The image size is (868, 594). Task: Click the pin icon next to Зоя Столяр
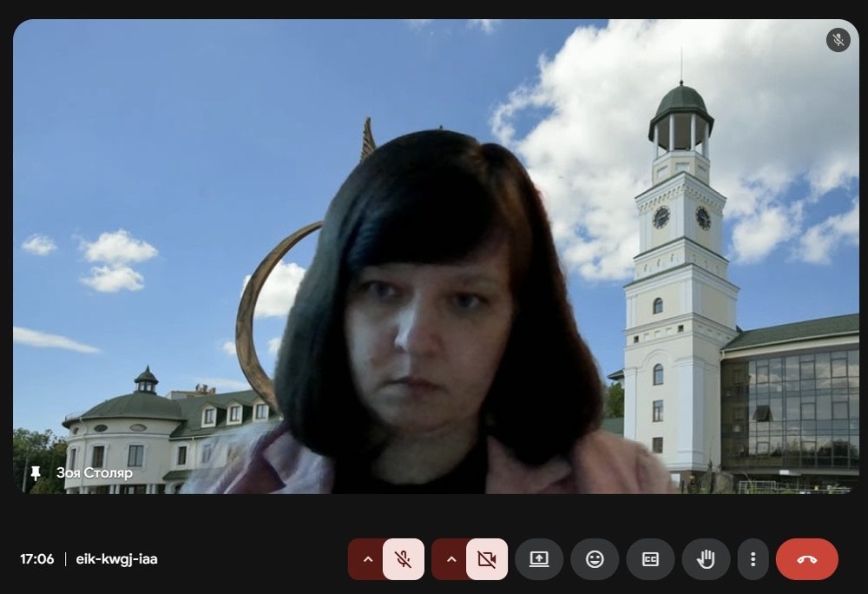point(36,473)
